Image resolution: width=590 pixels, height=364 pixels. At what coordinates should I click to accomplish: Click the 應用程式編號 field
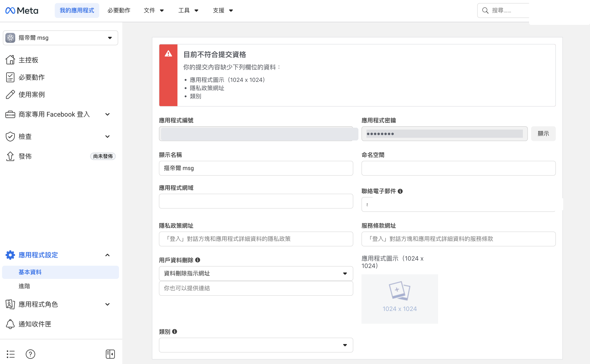coord(256,133)
